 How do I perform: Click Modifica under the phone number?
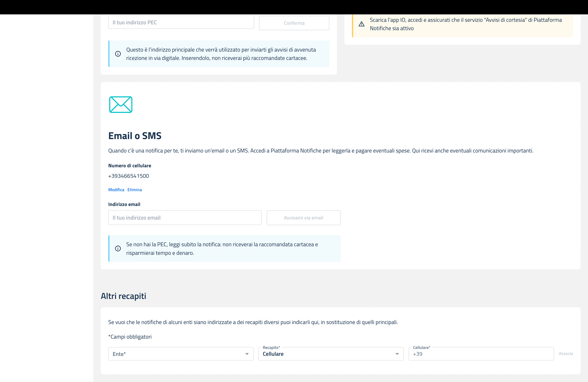(116, 190)
